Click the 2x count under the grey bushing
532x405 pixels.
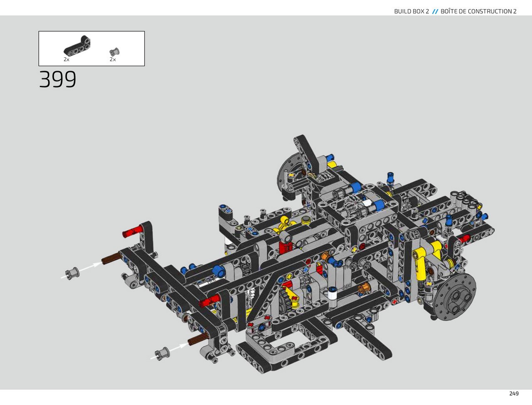click(113, 59)
